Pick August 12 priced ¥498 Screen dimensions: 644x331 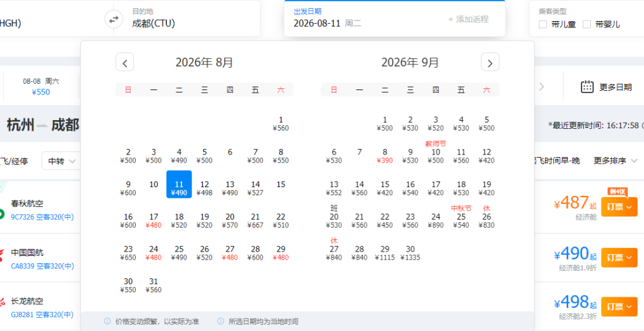[x=205, y=188]
